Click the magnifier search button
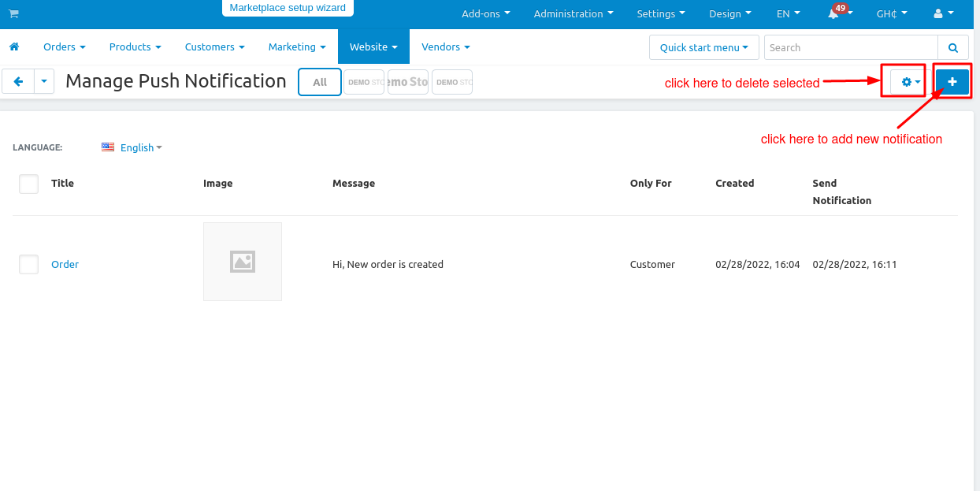This screenshot has width=980, height=491. (953, 47)
